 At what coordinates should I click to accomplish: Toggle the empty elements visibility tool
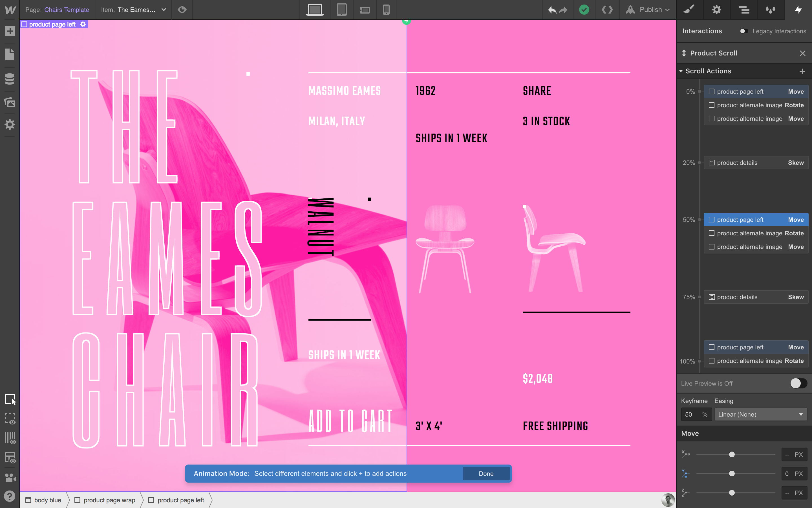pos(10,458)
